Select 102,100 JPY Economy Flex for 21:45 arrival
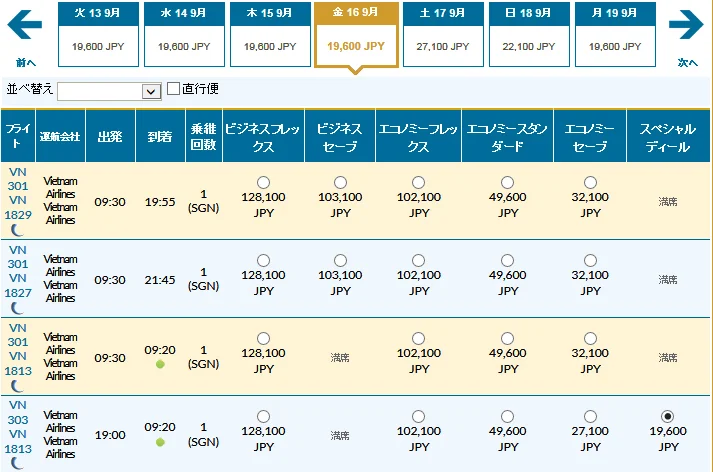Viewport: 713px width, 472px height. tap(418, 261)
